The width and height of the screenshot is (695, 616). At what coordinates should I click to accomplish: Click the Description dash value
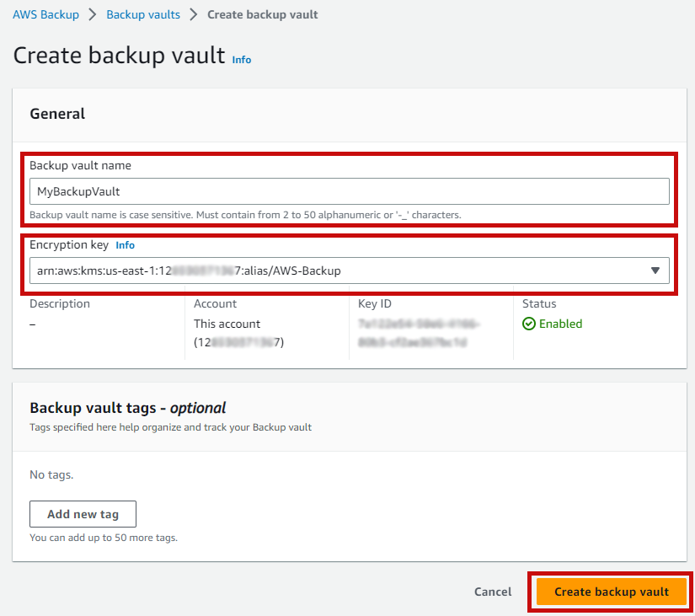click(x=32, y=324)
